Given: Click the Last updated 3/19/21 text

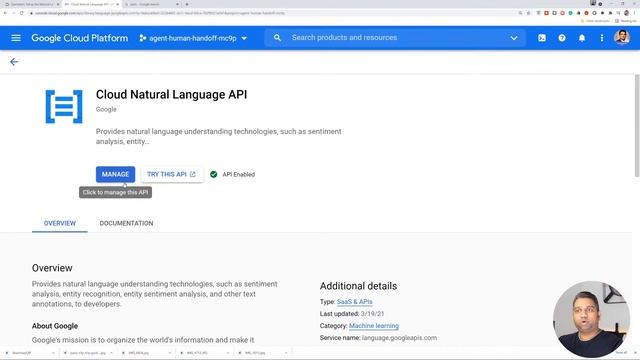Looking at the screenshot, I should click(352, 314).
